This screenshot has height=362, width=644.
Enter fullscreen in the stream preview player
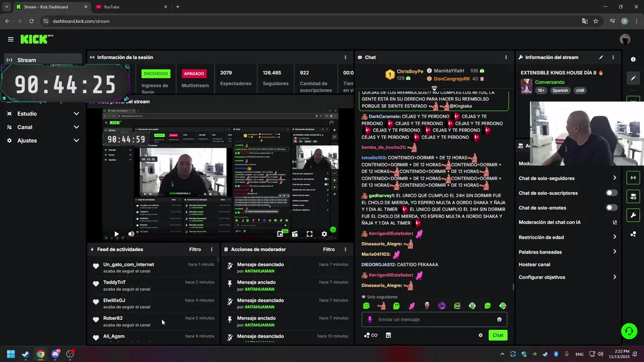click(x=309, y=234)
